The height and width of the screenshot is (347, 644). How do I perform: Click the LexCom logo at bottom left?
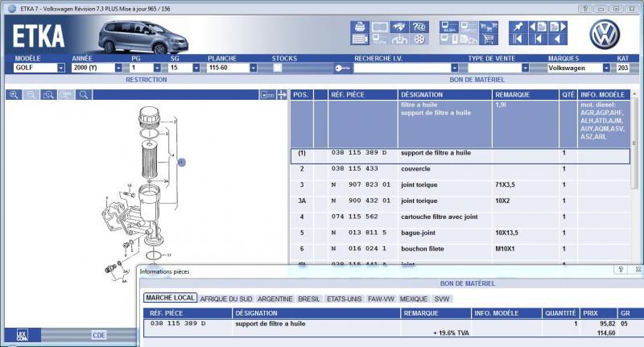click(23, 335)
